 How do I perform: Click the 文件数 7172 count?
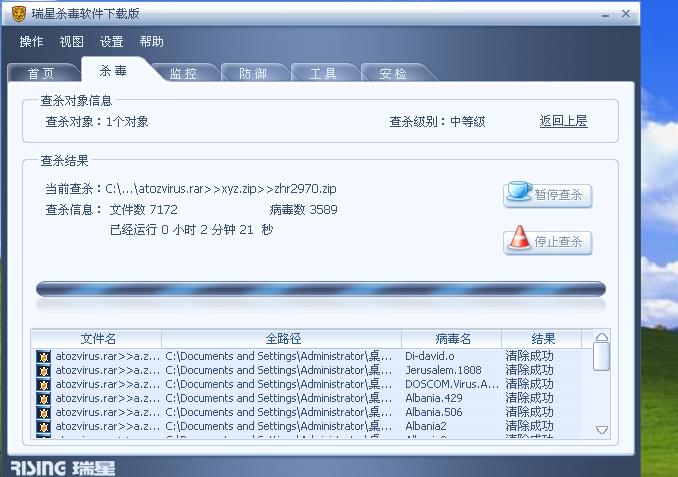click(x=144, y=210)
